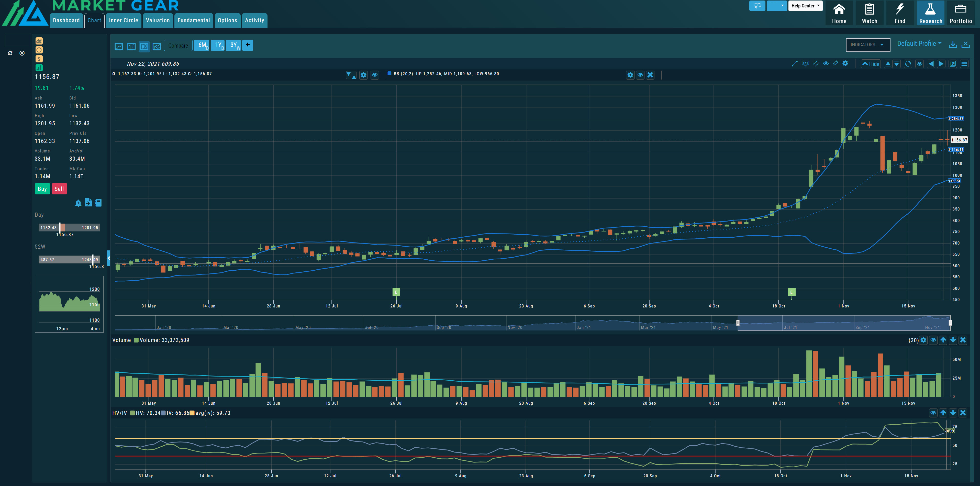Switch to the Activity tab

(x=254, y=20)
